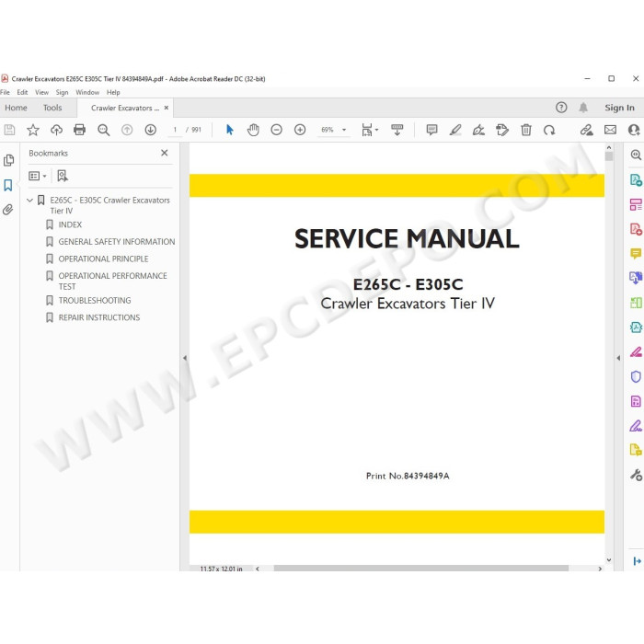Activate the Hand pan tool
644x644 pixels.
[253, 131]
